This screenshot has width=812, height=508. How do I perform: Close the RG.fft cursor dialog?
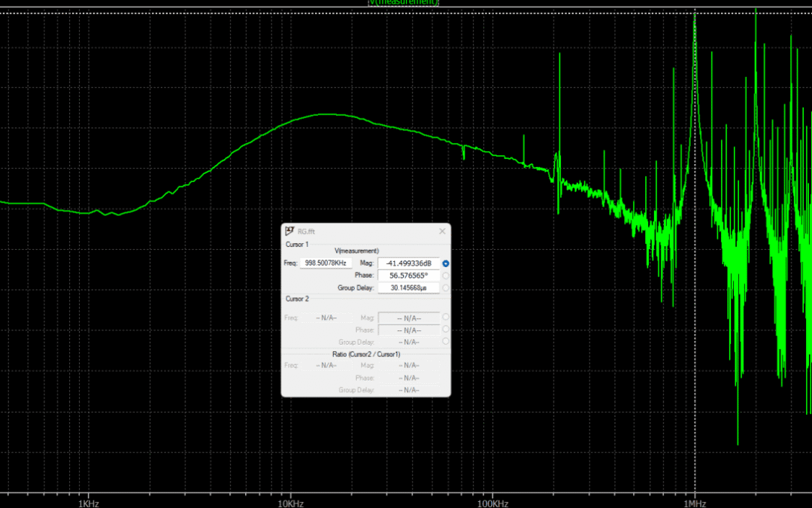pos(442,231)
